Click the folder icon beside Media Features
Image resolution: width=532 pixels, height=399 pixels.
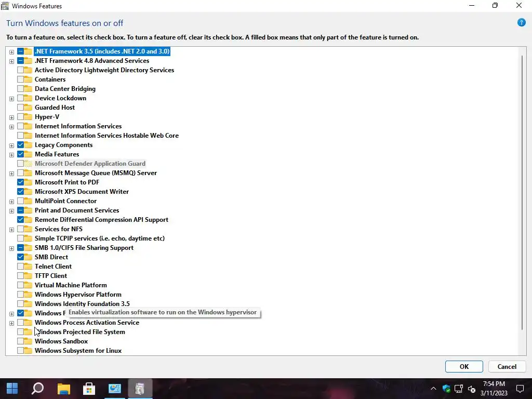tap(28, 154)
